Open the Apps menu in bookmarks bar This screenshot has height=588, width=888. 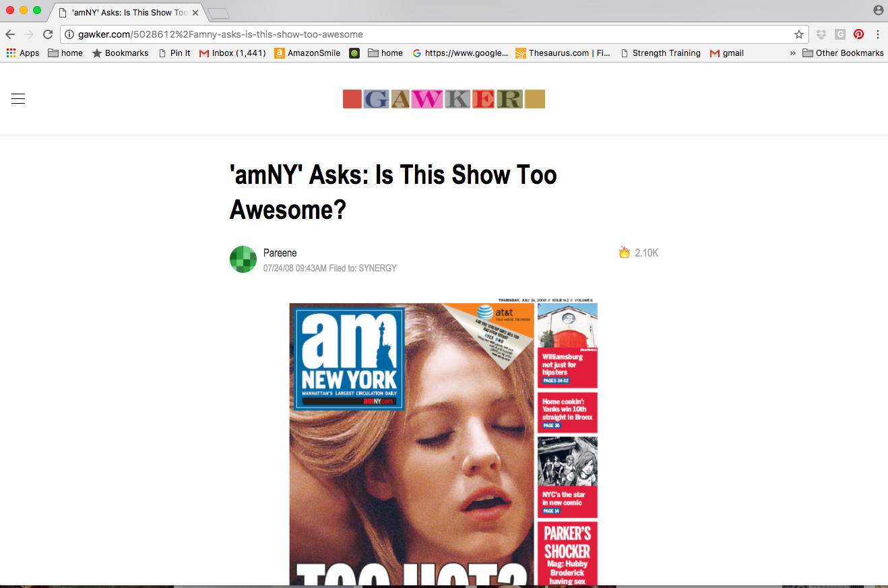pos(22,53)
